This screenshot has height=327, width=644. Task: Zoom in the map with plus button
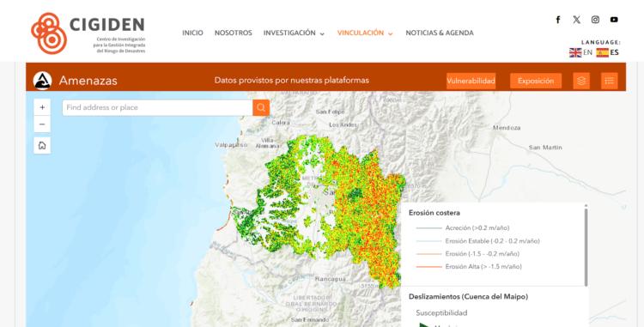[42, 107]
